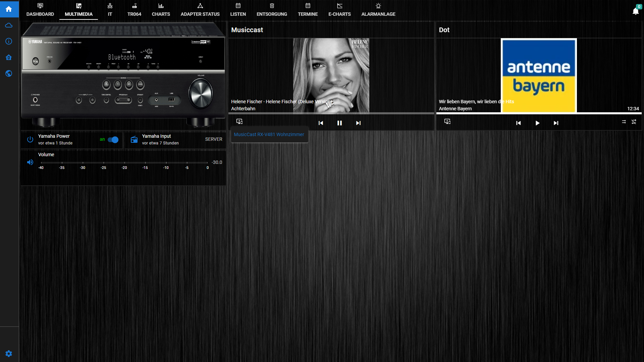
Task: Click the Yamaha Power icon
Action: 30,139
